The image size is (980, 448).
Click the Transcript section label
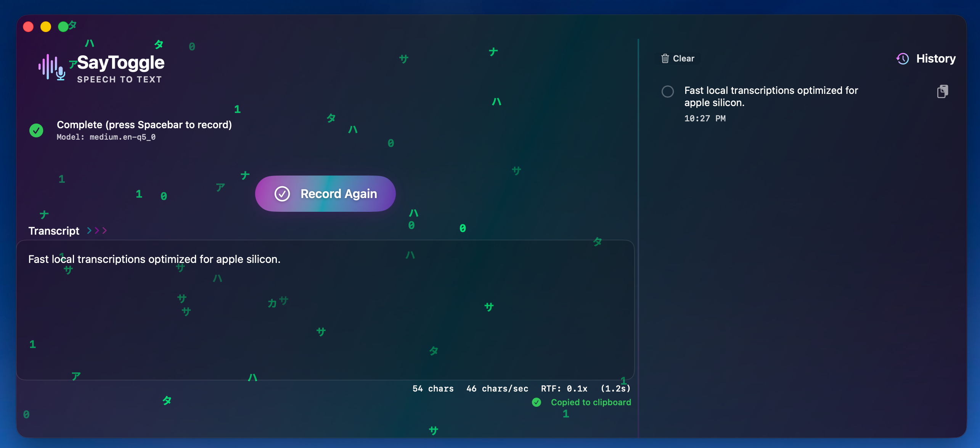pyautogui.click(x=54, y=231)
